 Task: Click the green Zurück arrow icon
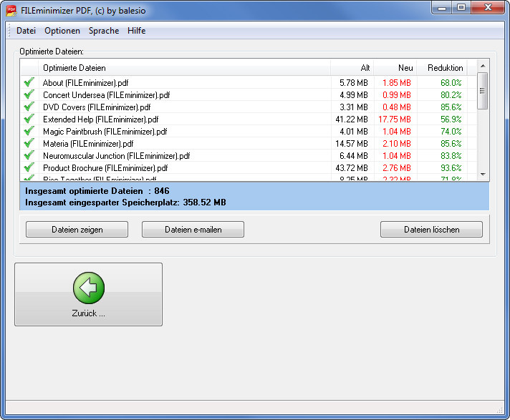tap(89, 288)
